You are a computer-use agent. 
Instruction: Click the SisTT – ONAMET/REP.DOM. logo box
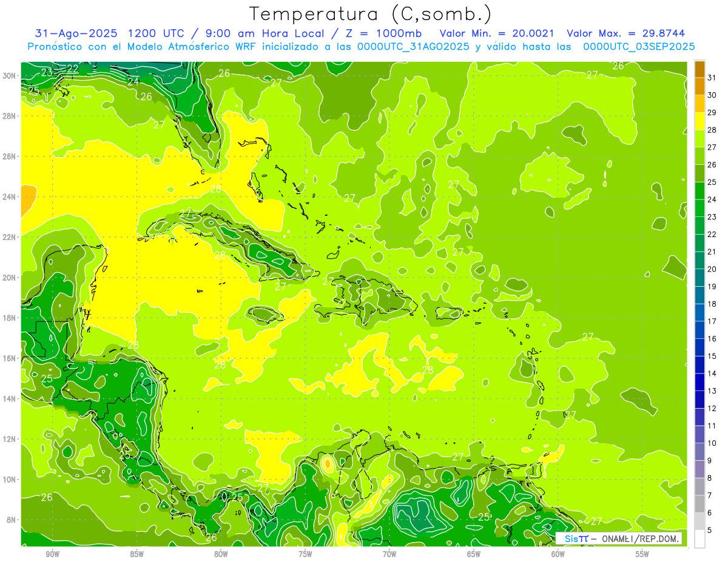(619, 538)
